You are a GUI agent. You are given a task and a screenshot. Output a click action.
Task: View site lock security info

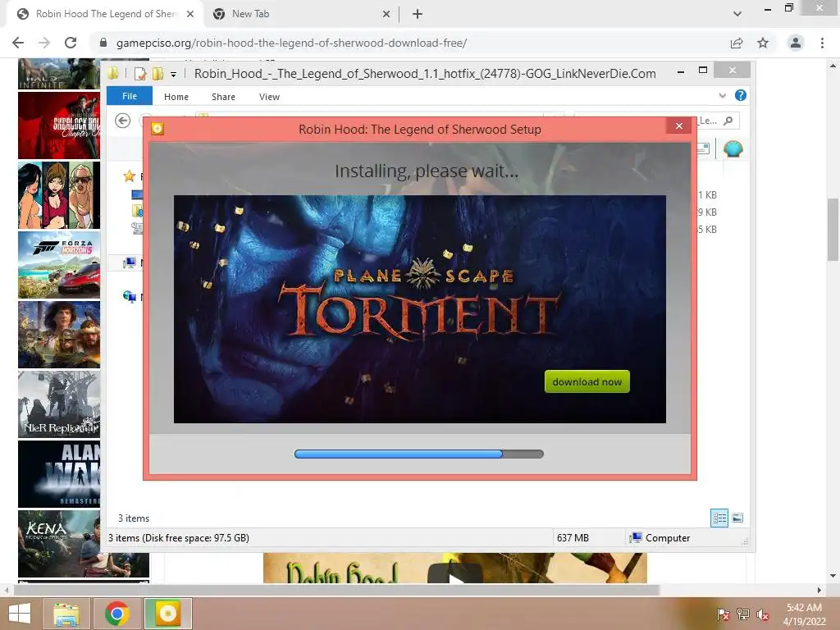click(x=103, y=43)
